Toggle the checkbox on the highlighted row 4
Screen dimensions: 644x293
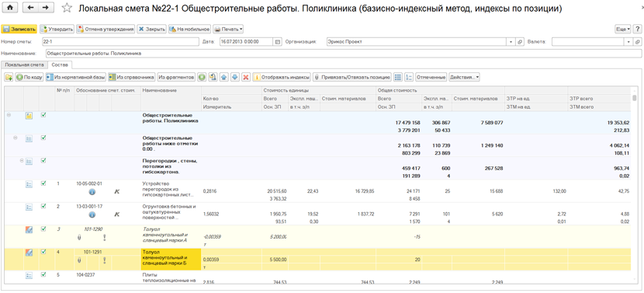click(43, 252)
